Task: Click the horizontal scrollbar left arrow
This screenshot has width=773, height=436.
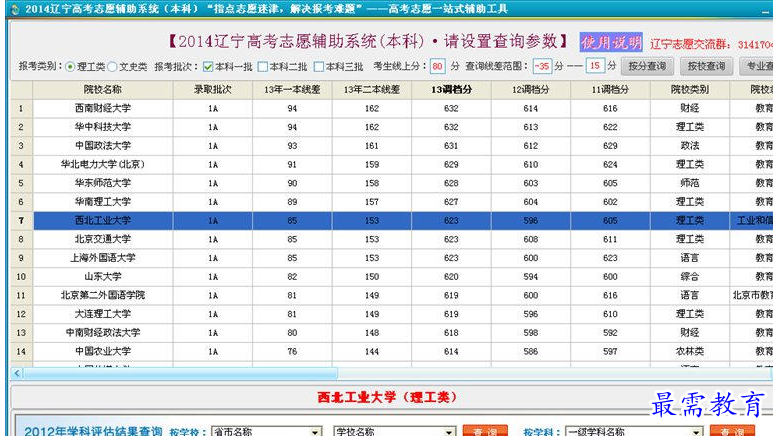Action: [17, 373]
